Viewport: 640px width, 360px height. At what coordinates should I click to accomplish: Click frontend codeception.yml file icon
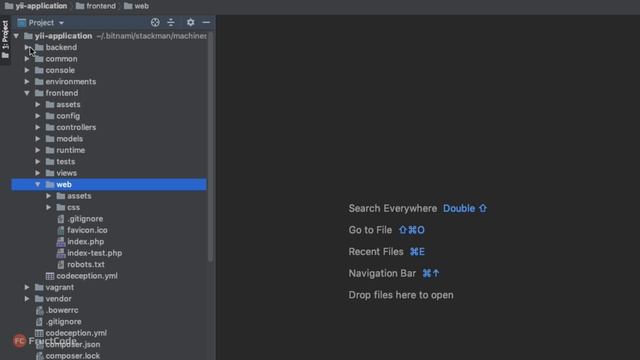pos(50,276)
